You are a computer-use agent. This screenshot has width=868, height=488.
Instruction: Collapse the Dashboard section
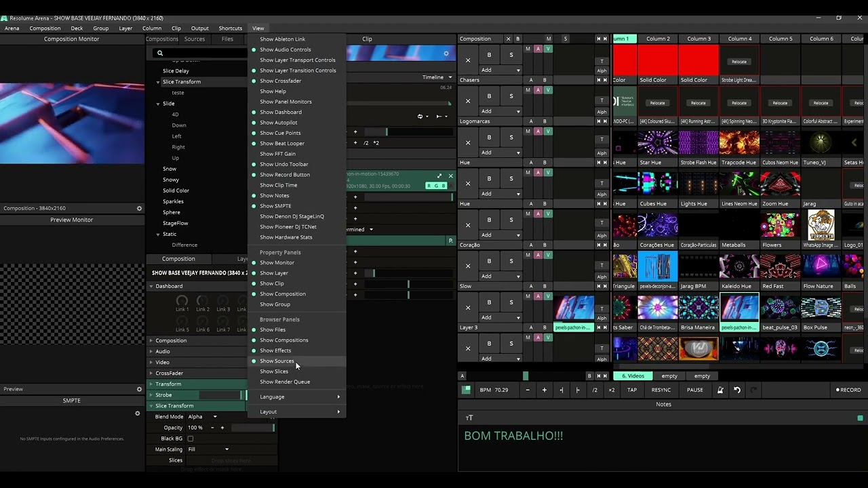click(151, 286)
